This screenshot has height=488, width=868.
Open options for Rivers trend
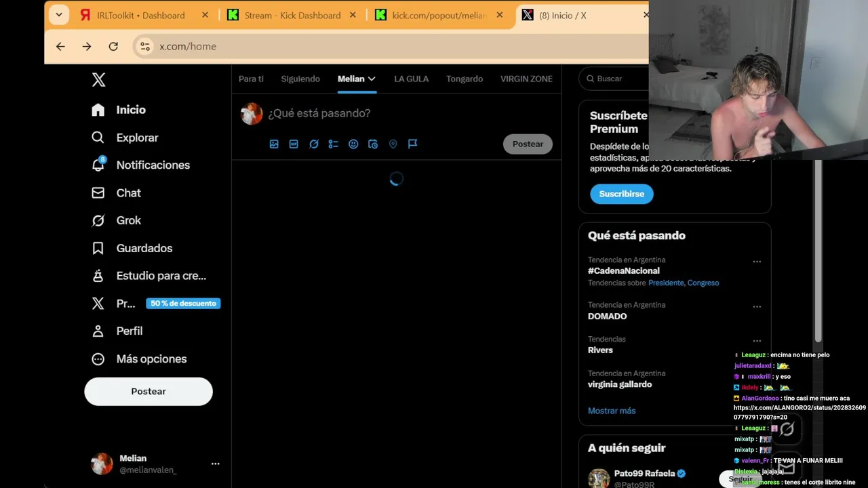click(757, 341)
